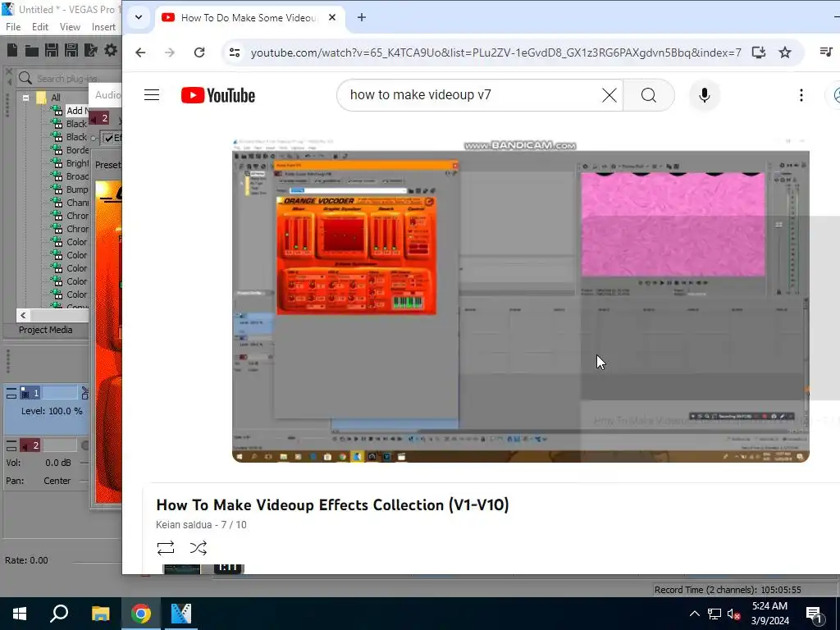Click the YouTube video player

[x=521, y=300]
